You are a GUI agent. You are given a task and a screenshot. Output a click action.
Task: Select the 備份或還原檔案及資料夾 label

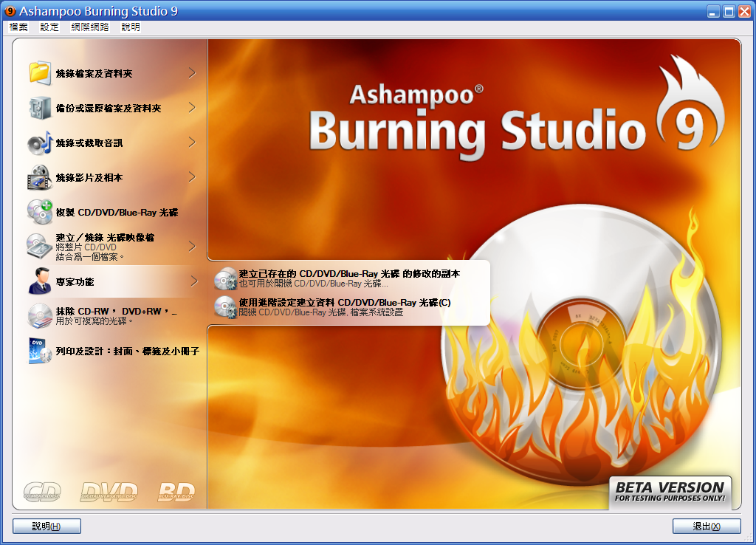109,109
